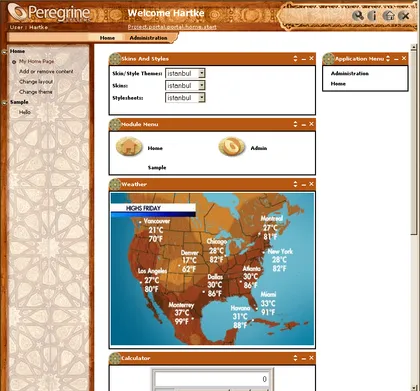
Task: Click the page vertical scrollbar up arrow
Action: point(414,47)
